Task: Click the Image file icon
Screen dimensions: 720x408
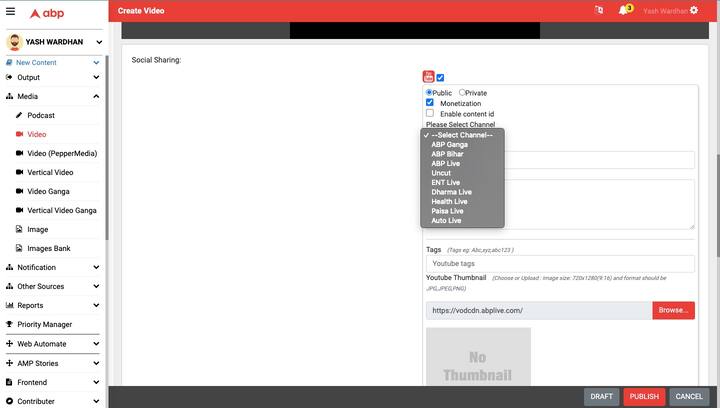Action: click(x=19, y=229)
